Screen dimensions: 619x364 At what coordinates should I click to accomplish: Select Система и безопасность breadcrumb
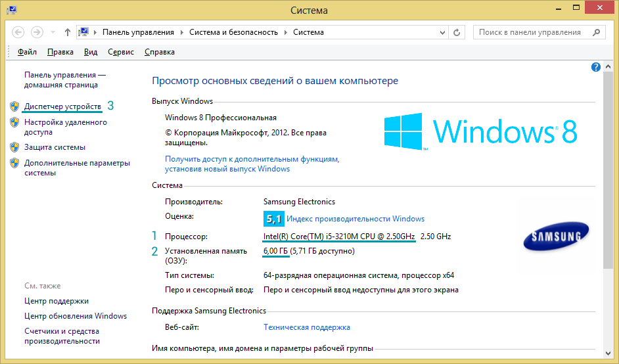233,32
